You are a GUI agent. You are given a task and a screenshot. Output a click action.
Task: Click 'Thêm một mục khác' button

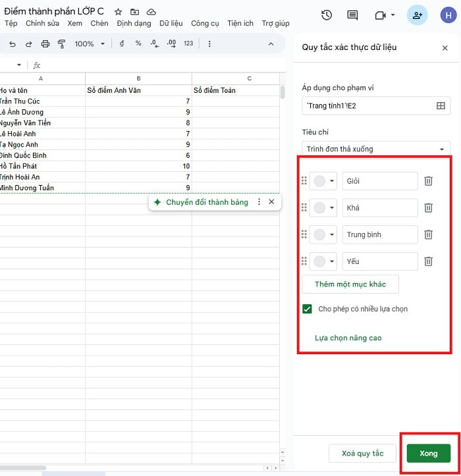350,284
